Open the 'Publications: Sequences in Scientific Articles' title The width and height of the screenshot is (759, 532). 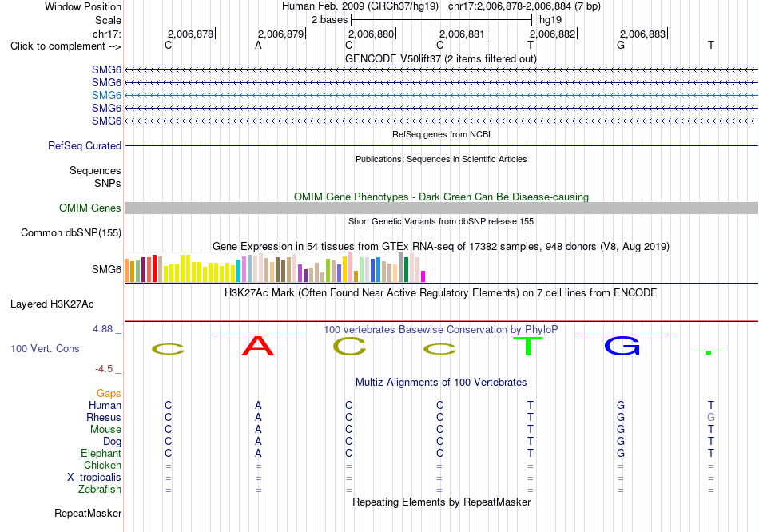[441, 159]
